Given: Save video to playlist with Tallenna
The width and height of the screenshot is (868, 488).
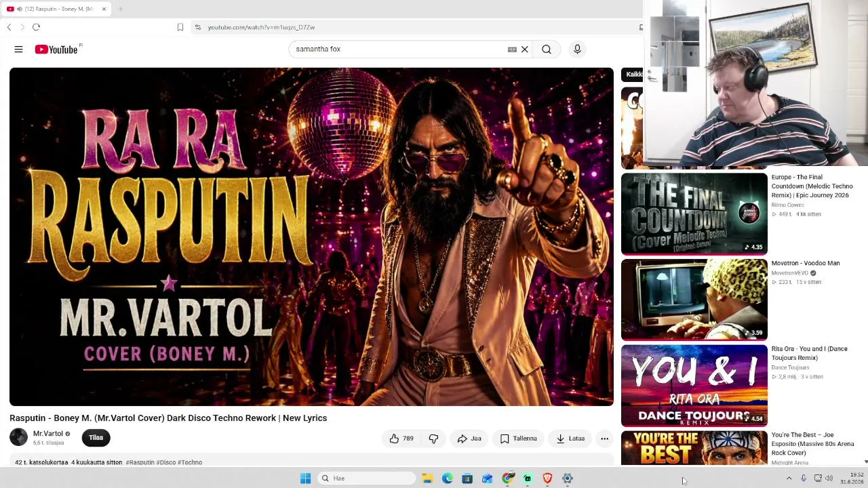Looking at the screenshot, I should pyautogui.click(x=518, y=439).
